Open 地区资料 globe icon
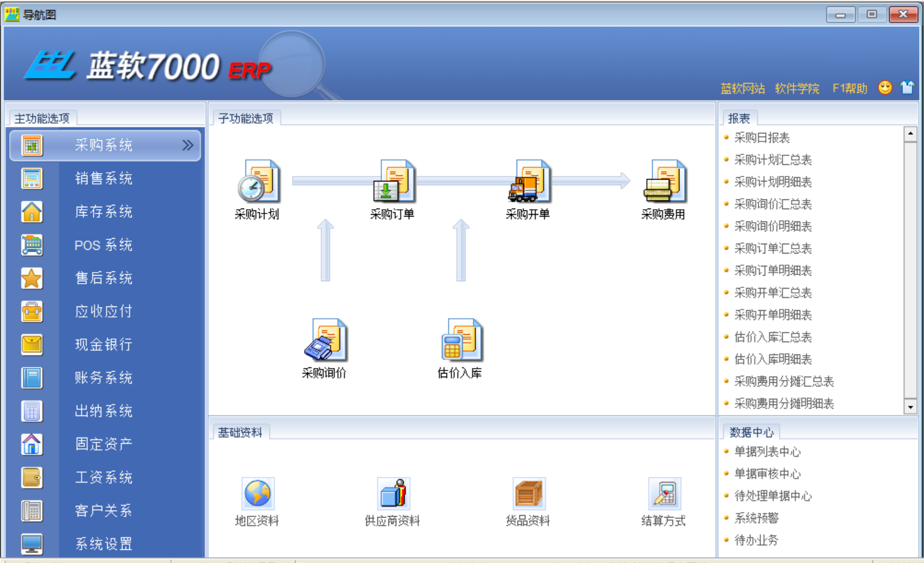924x563 pixels. pos(258,494)
